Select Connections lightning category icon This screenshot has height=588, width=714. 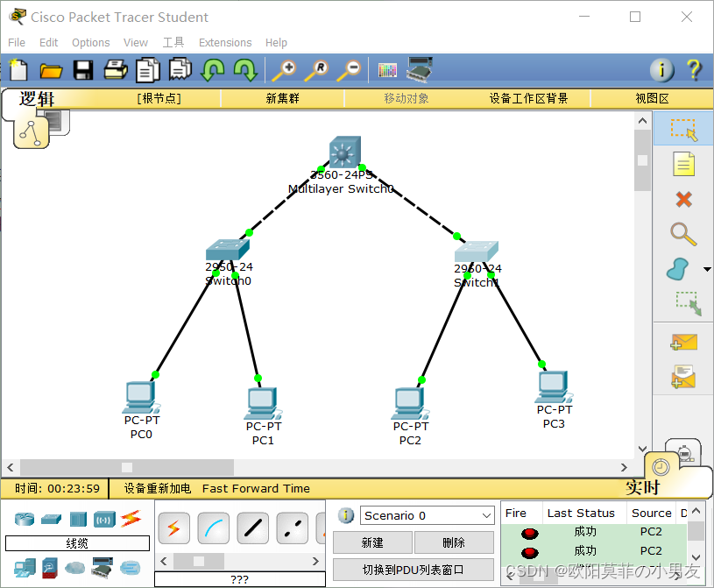point(131,519)
